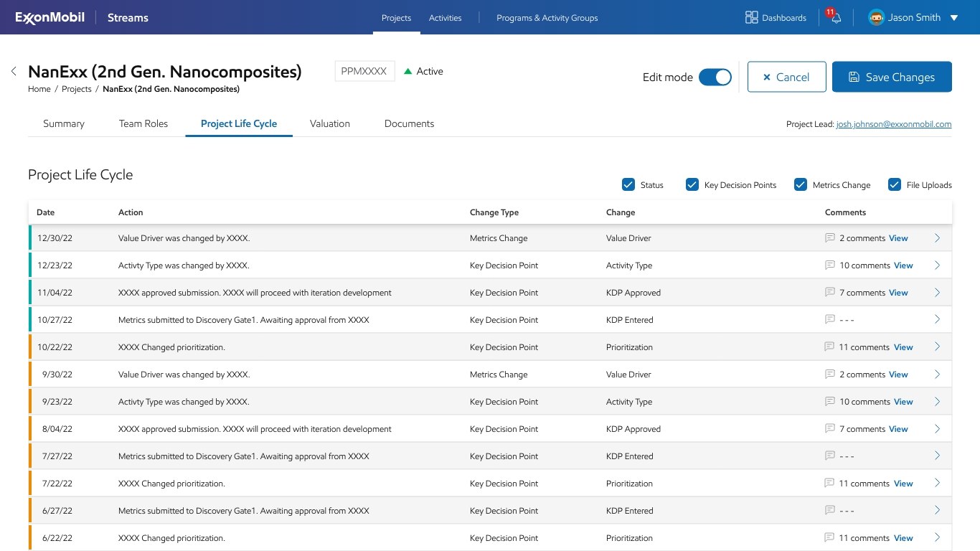
Task: Switch to the Documents tab
Action: (x=409, y=123)
